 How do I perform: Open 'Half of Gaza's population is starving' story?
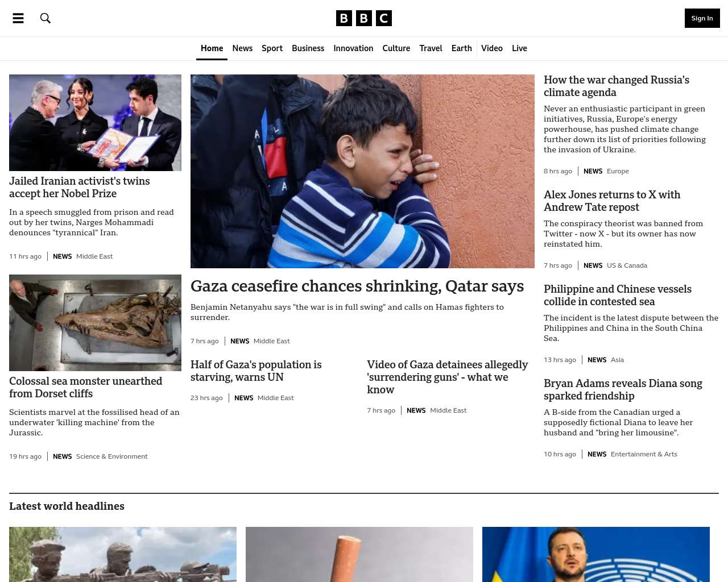(x=256, y=371)
